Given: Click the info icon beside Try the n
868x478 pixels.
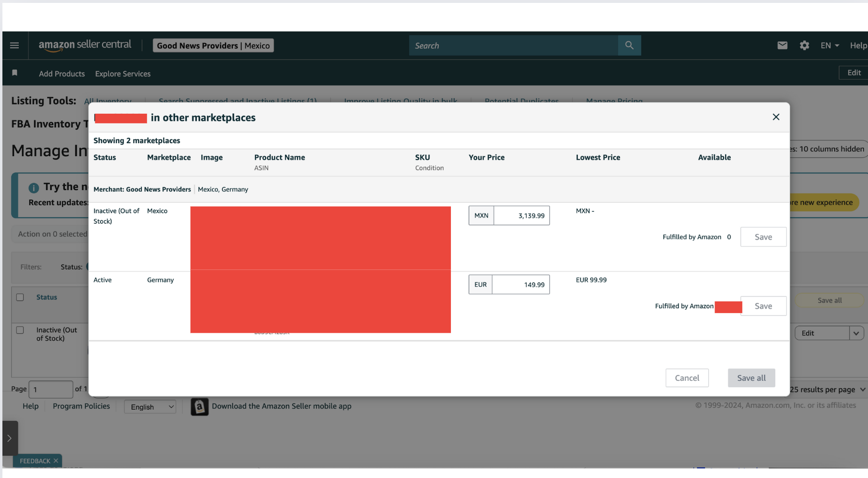Looking at the screenshot, I should (x=33, y=188).
